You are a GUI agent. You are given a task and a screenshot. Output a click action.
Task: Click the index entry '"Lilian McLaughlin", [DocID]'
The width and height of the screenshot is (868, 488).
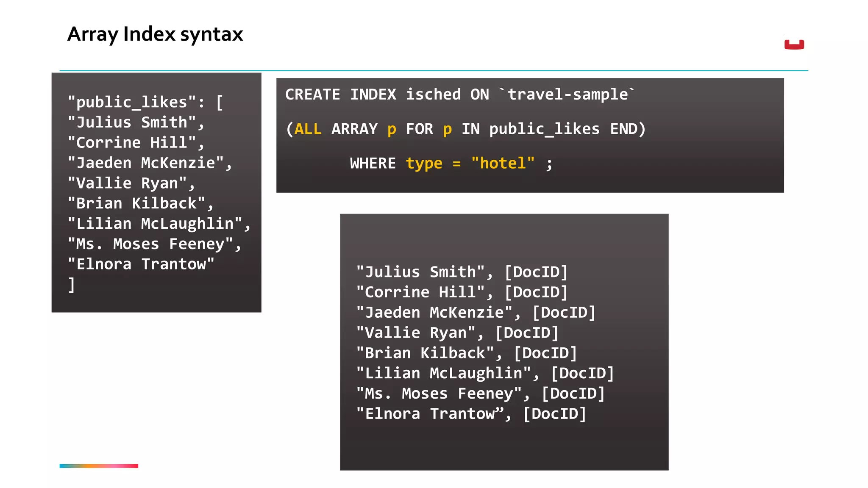(485, 374)
